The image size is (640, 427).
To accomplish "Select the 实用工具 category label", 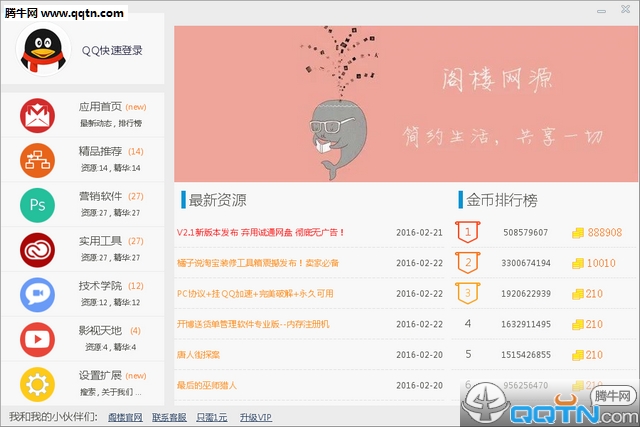I will [x=100, y=241].
